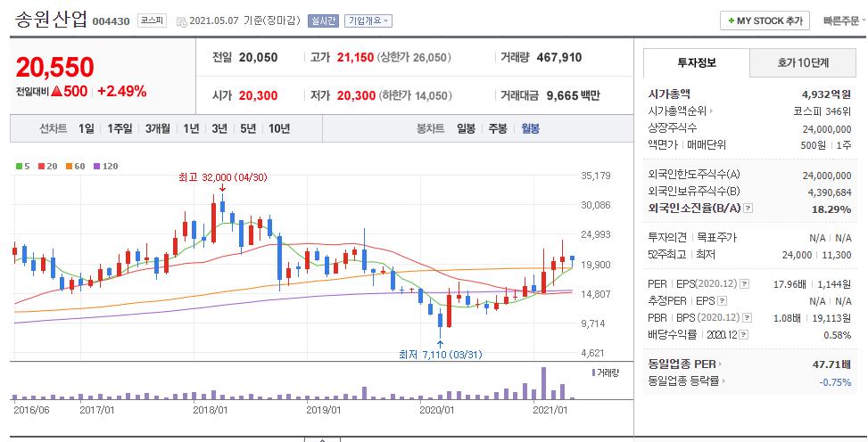The image size is (868, 442).
Task: Click the 거래대금 value 9,665 백만
Action: point(574,95)
